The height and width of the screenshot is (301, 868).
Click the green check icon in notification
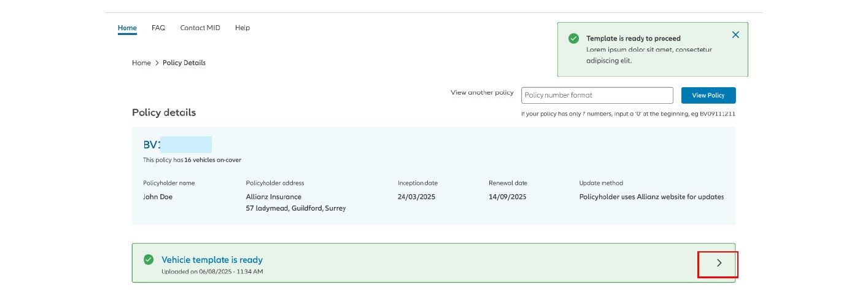coord(573,38)
